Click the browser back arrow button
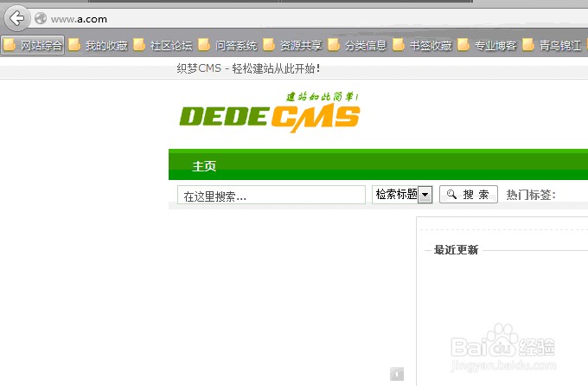Screen dimensions: 588x386 [17, 18]
